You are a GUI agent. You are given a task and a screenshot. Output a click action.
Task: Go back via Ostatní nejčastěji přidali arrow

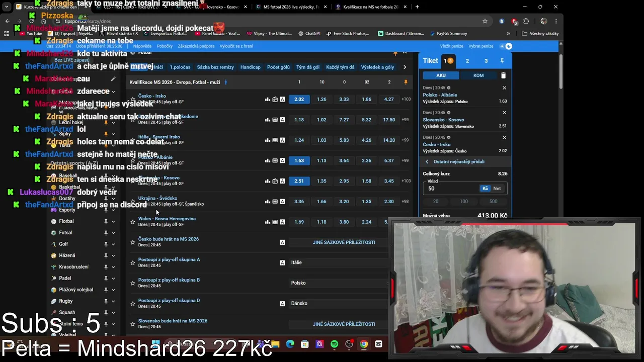pos(427,162)
